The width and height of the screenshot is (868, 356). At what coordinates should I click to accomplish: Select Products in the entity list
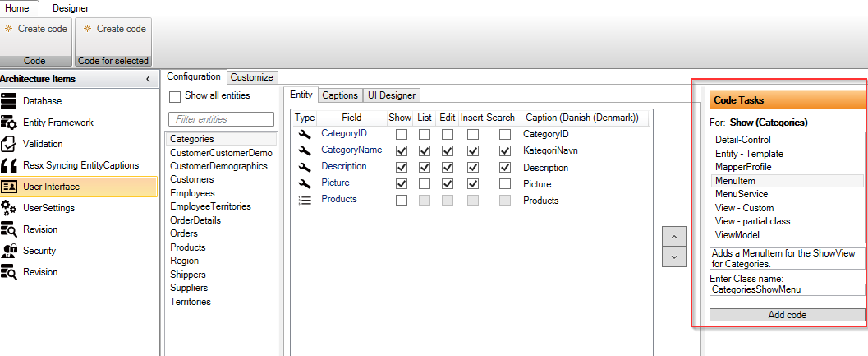[188, 247]
